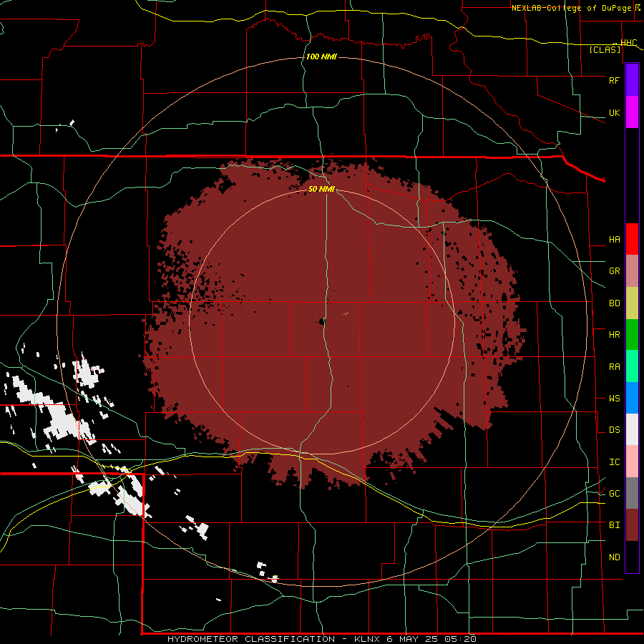Image resolution: width=644 pixels, height=644 pixels.
Task: Click the white DS legend swatch
Action: [632, 429]
